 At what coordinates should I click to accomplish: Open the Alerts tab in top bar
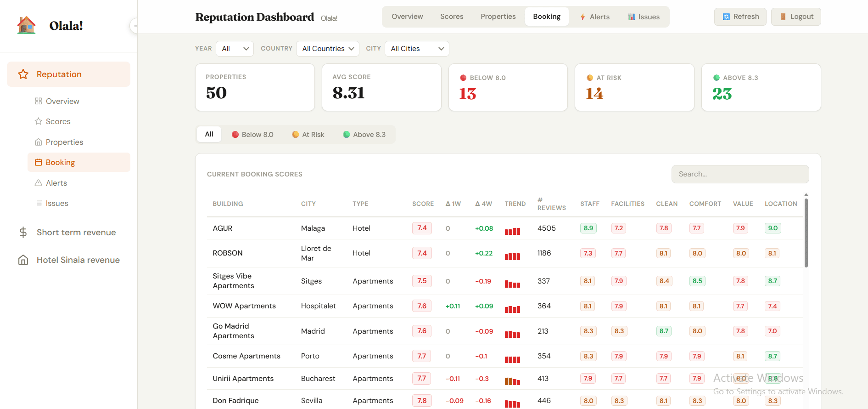[x=595, y=17]
